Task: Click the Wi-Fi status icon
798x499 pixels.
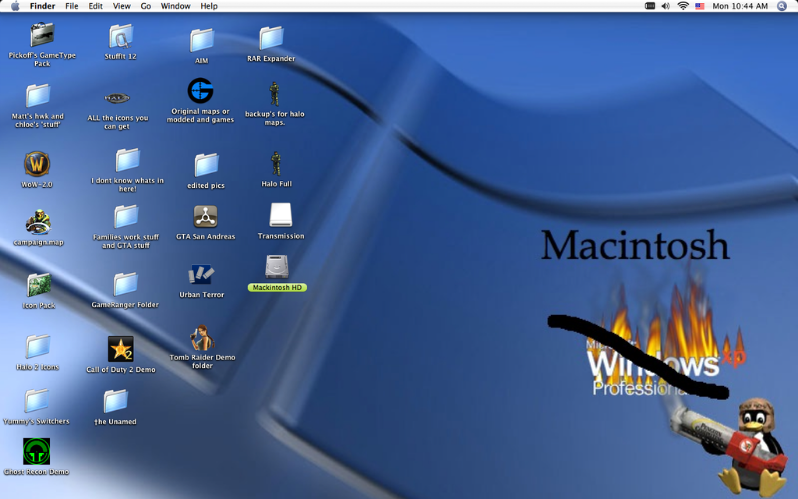Action: tap(683, 6)
